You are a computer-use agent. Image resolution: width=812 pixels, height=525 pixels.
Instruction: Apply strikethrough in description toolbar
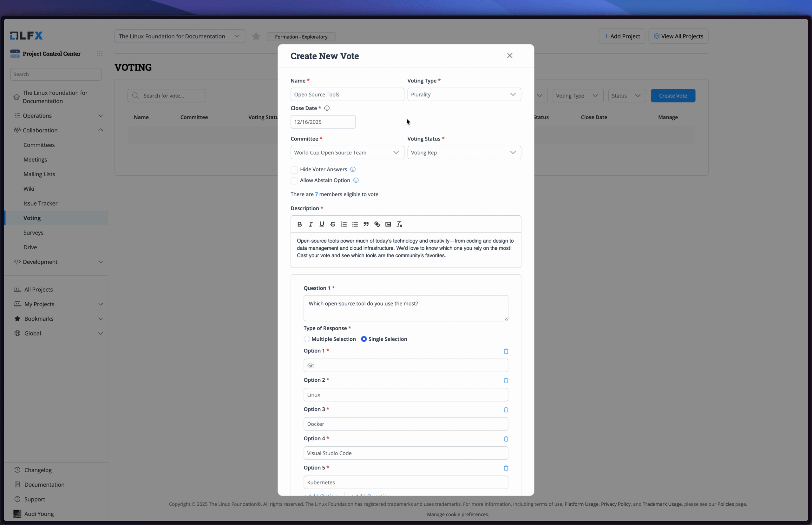tap(333, 224)
